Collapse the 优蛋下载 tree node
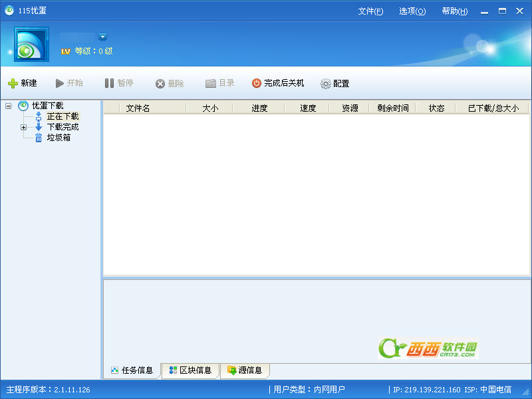This screenshot has height=399, width=532. click(x=9, y=106)
